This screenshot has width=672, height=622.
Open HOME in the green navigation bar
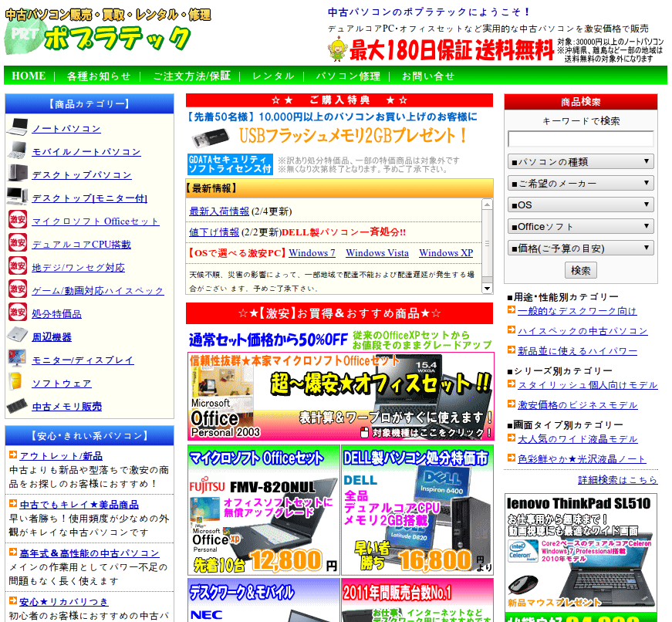pyautogui.click(x=29, y=76)
